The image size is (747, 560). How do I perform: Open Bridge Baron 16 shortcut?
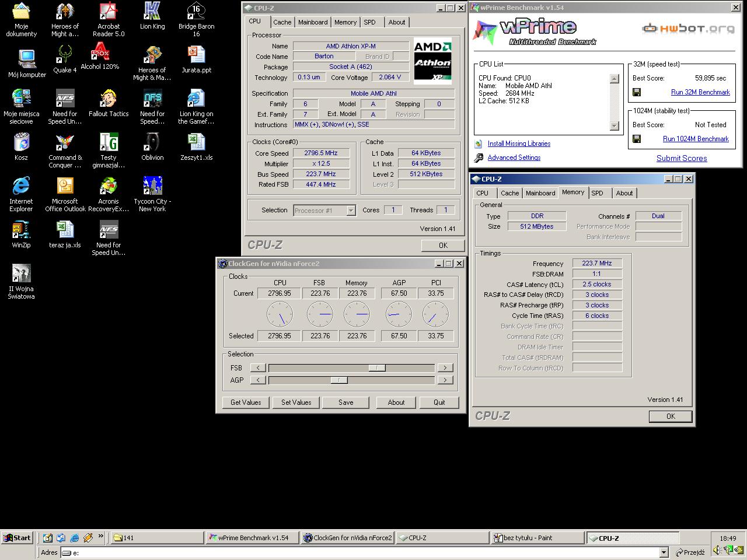tap(196, 19)
